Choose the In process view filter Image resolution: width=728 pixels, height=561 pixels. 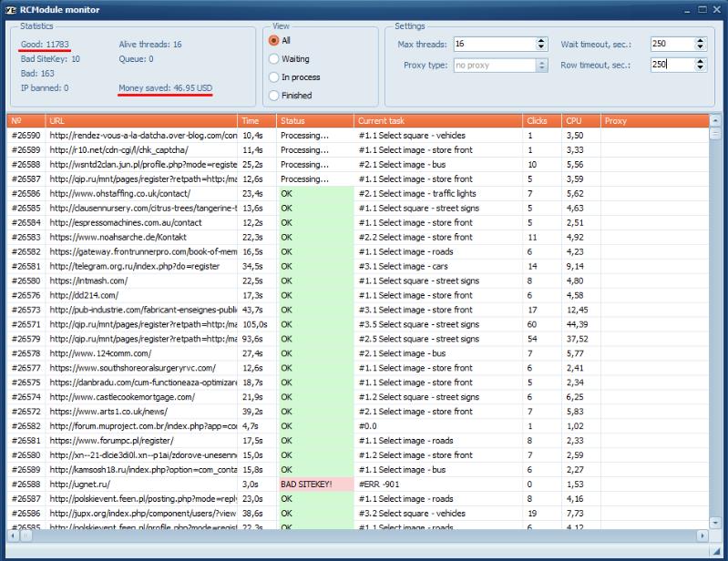tap(295, 77)
